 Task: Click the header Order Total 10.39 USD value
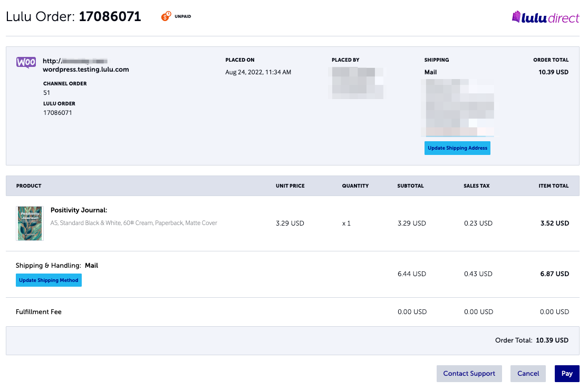pos(554,72)
